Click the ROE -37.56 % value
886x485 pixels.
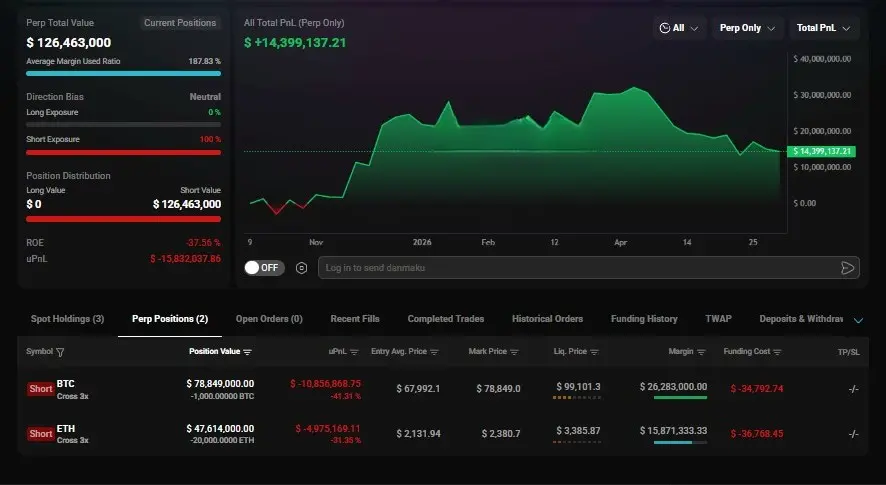pos(203,242)
